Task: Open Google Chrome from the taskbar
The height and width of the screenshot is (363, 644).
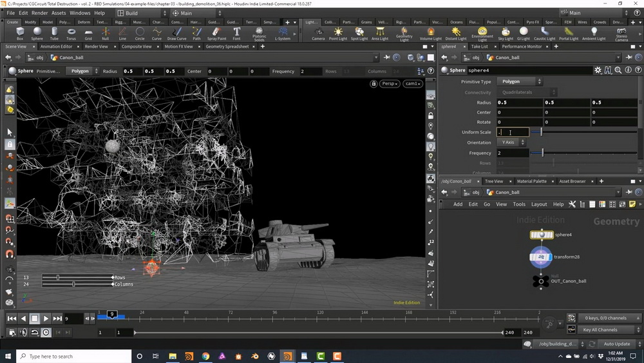Action: [x=205, y=356]
